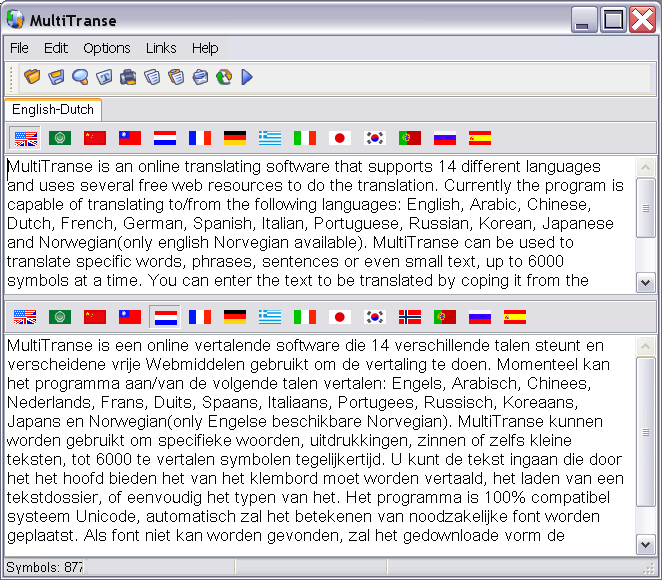This screenshot has height=580, width=662.
Task: Open the Edit menu
Action: click(x=56, y=48)
